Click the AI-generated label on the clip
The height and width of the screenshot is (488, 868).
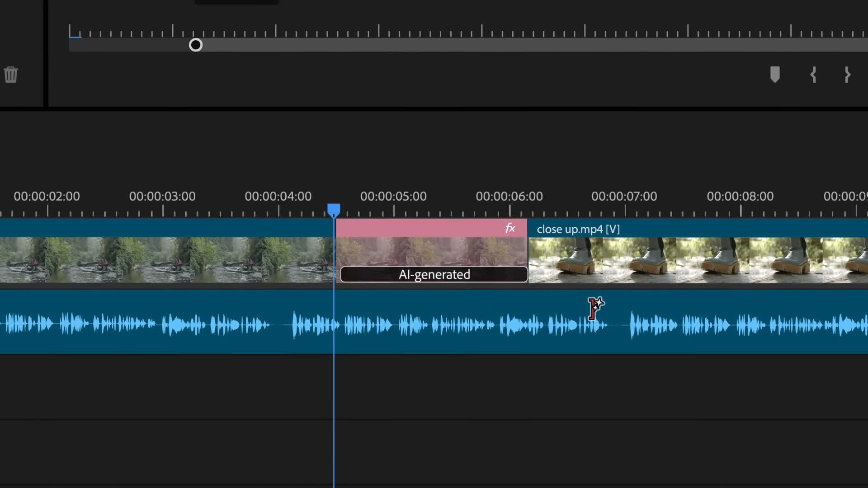[x=434, y=275]
